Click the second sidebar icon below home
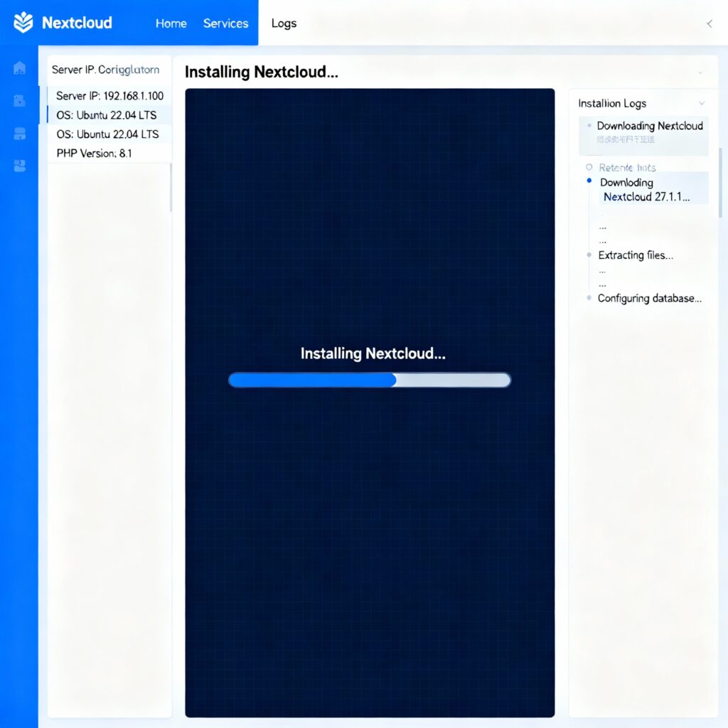Viewport: 728px width, 728px height. tap(19, 101)
